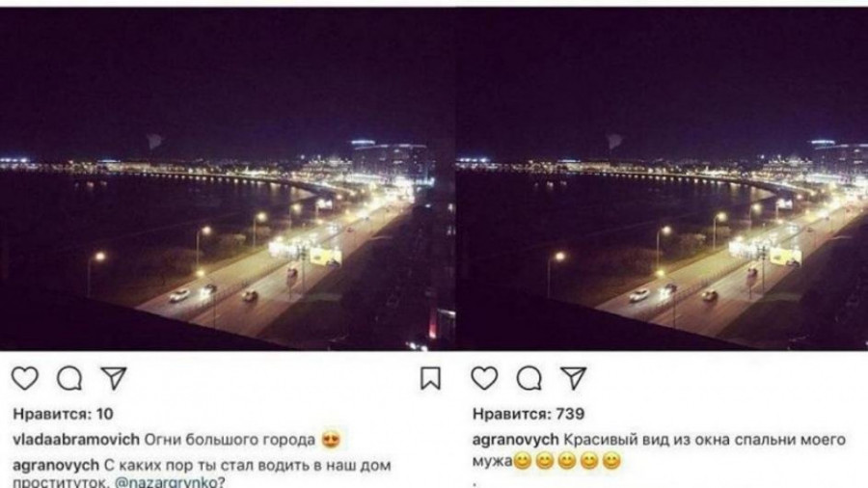Share the left post via paper plane icon
868x488 pixels.
[x=114, y=378]
